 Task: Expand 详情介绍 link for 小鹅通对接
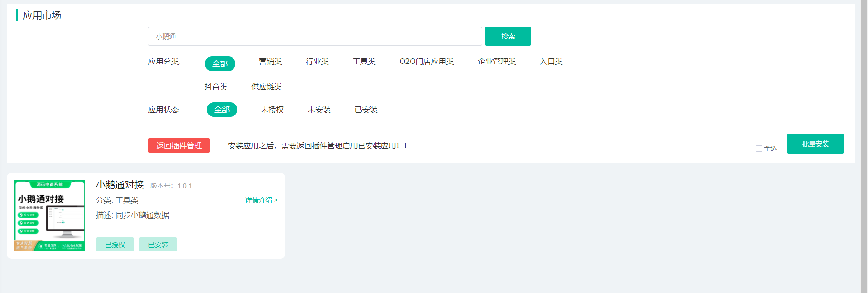[x=261, y=200]
